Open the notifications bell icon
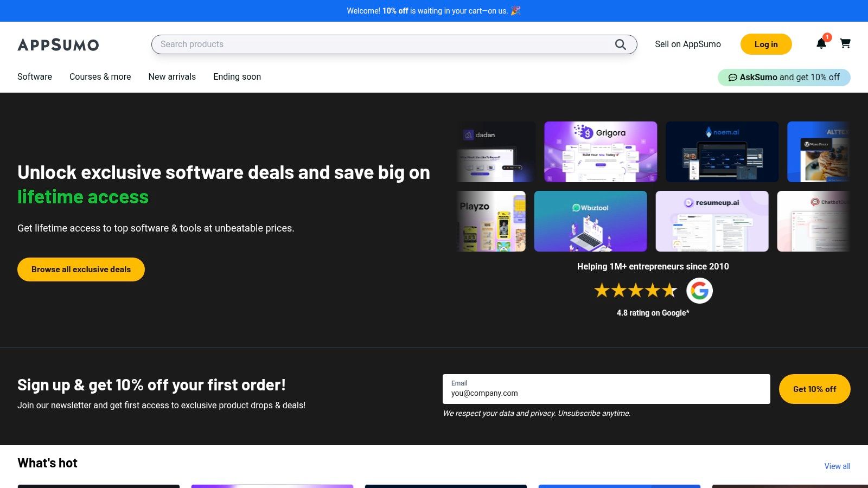868x488 pixels. click(x=821, y=44)
